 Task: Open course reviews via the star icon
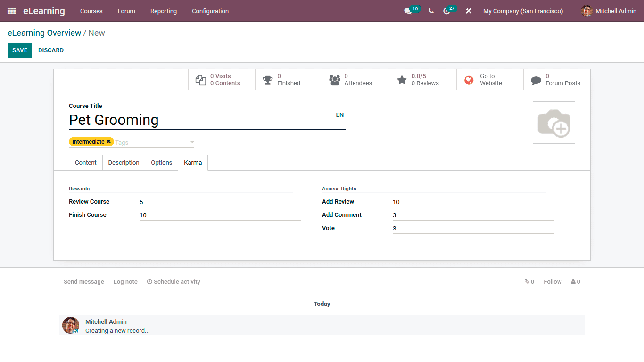(402, 79)
